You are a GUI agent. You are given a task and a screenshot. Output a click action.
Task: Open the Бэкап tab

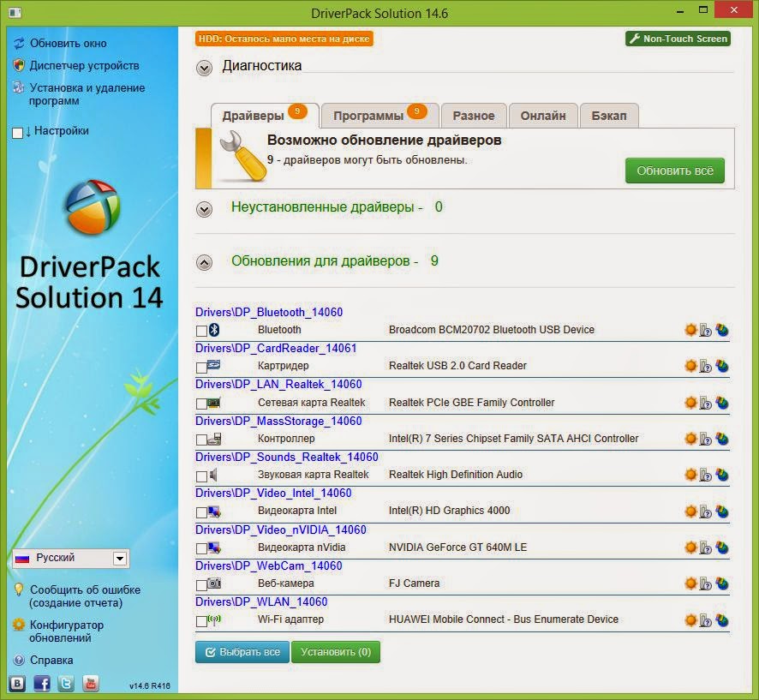(x=610, y=114)
